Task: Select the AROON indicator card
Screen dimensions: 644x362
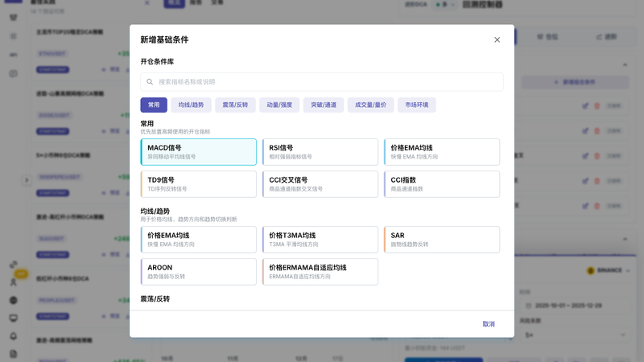Action: [x=198, y=272]
